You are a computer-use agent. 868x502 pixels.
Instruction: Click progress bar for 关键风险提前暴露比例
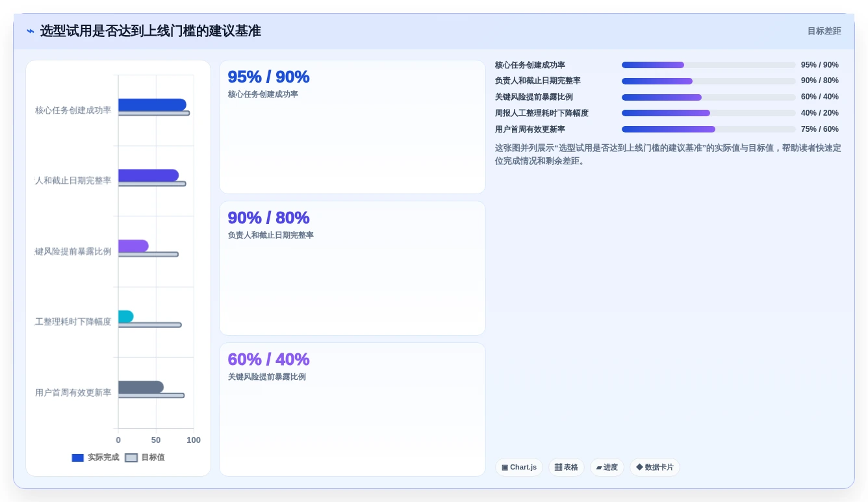point(708,97)
